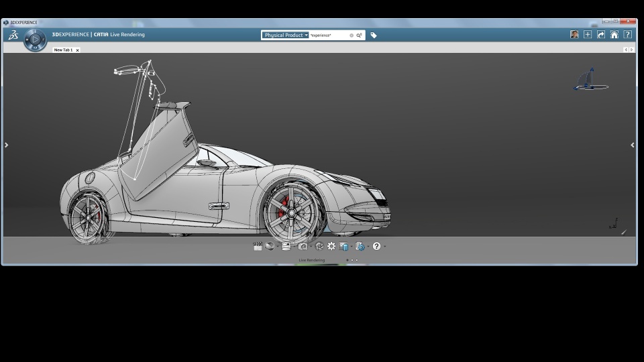Click the document gear options icon

(360, 246)
